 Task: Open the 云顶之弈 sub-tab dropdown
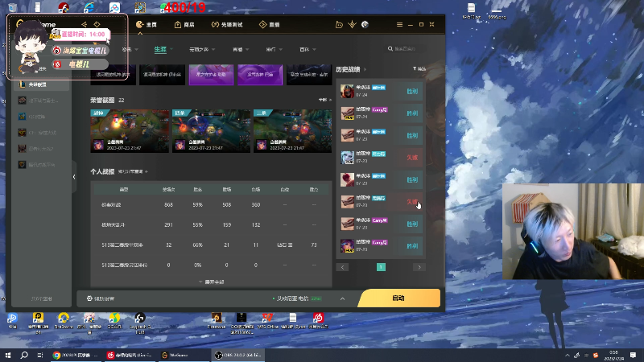coord(202,49)
